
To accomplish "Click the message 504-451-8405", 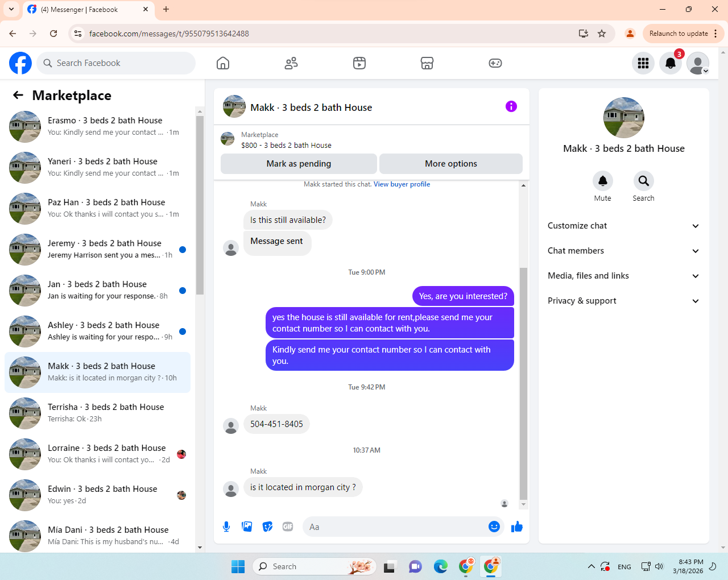I will pyautogui.click(x=276, y=424).
